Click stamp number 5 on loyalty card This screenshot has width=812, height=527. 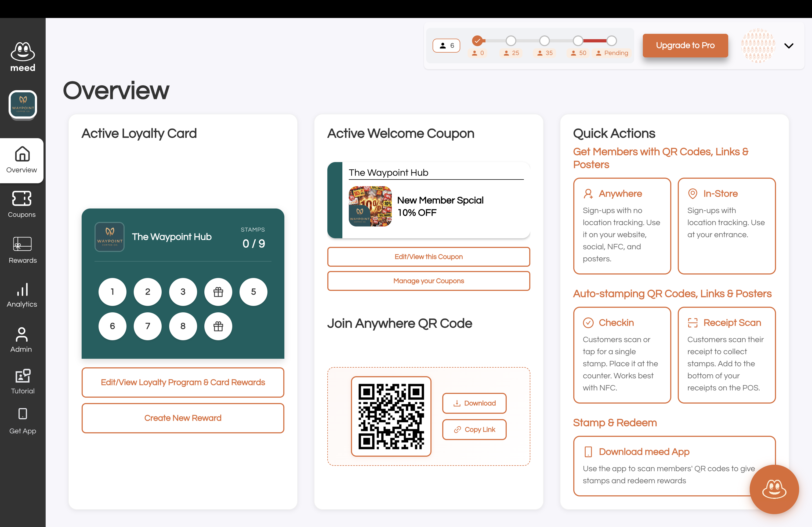pos(253,292)
